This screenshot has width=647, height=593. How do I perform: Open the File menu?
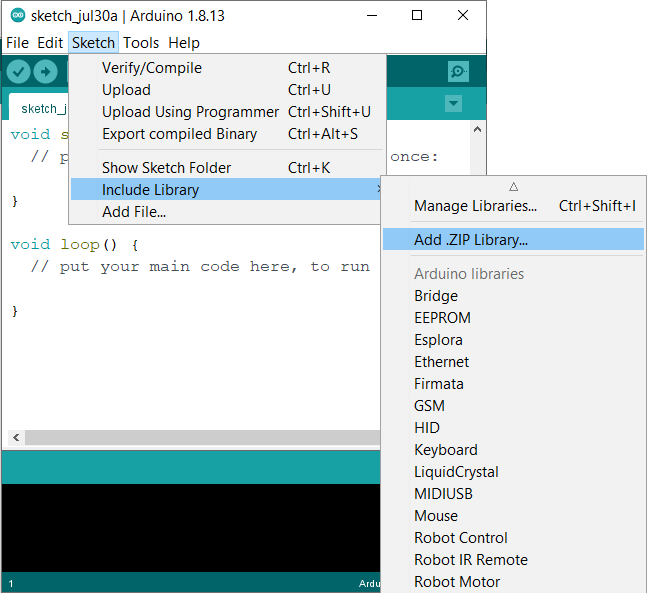click(x=17, y=43)
